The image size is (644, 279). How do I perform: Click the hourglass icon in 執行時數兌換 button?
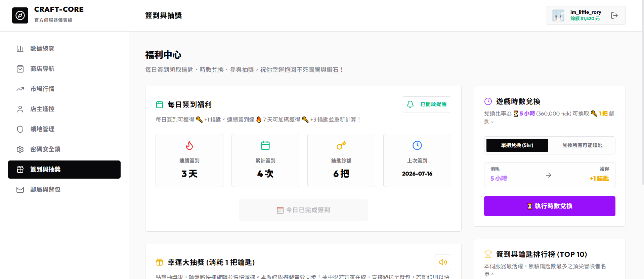pyautogui.click(x=530, y=206)
